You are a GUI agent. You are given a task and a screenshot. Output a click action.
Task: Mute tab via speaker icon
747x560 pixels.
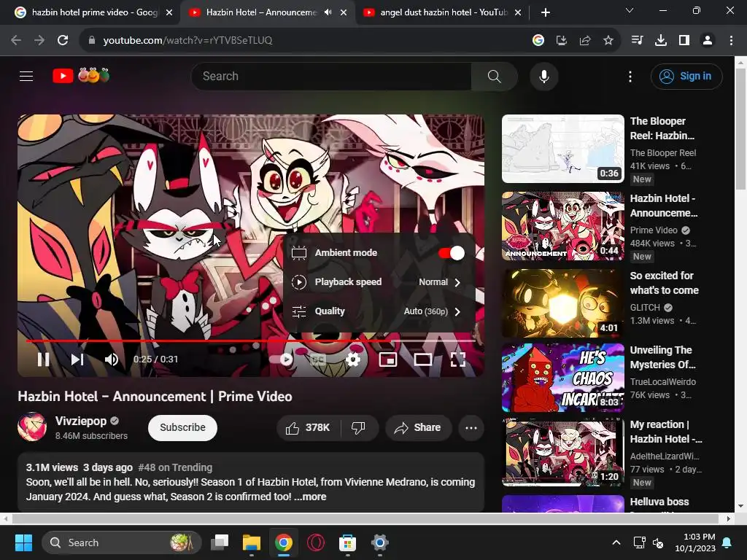[x=328, y=12]
